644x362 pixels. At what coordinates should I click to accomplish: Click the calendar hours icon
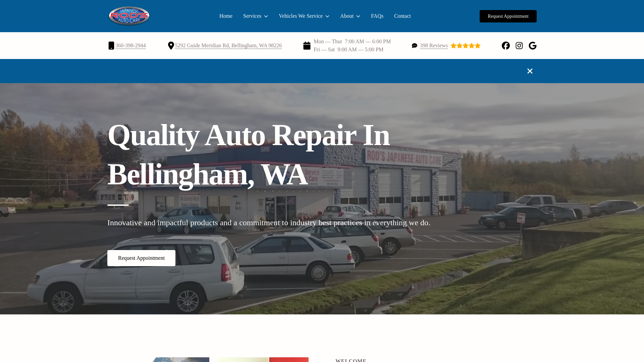point(307,46)
